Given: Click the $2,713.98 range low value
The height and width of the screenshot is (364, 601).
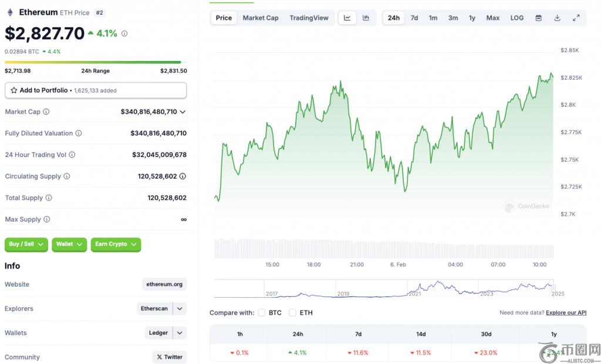Looking at the screenshot, I should pyautogui.click(x=18, y=71).
